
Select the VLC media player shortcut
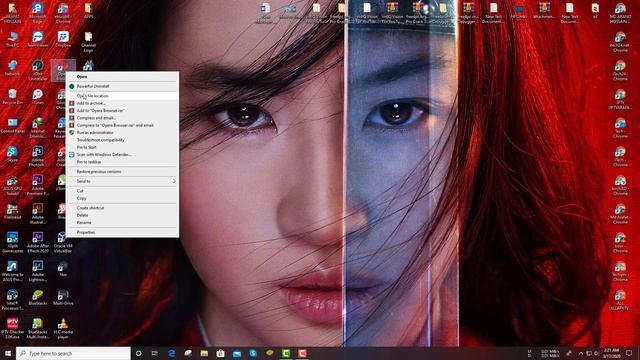pyautogui.click(x=63, y=328)
